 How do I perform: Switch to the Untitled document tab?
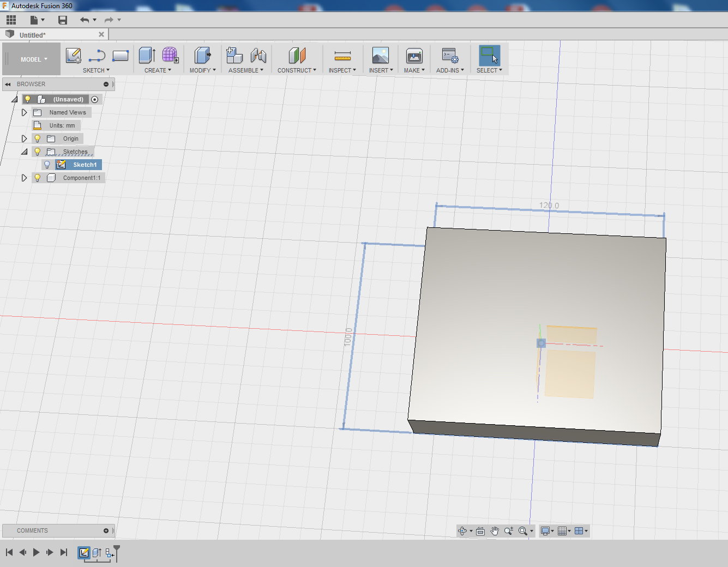33,34
